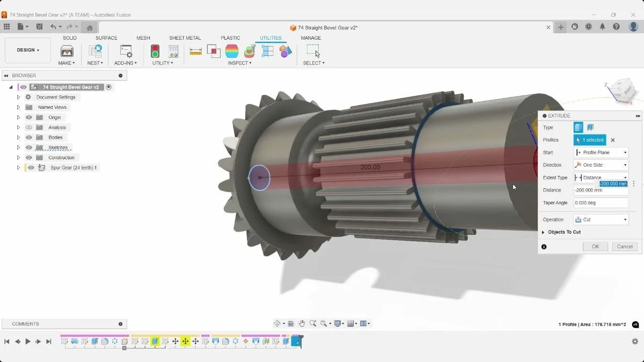Expand the Objects To Cut section
Viewport: 644px width, 362px height.
pyautogui.click(x=543, y=232)
